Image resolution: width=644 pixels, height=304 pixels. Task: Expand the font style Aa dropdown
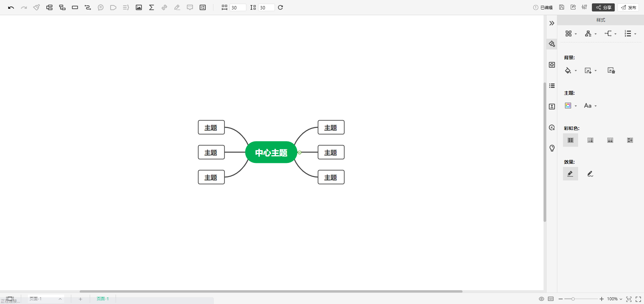point(590,105)
